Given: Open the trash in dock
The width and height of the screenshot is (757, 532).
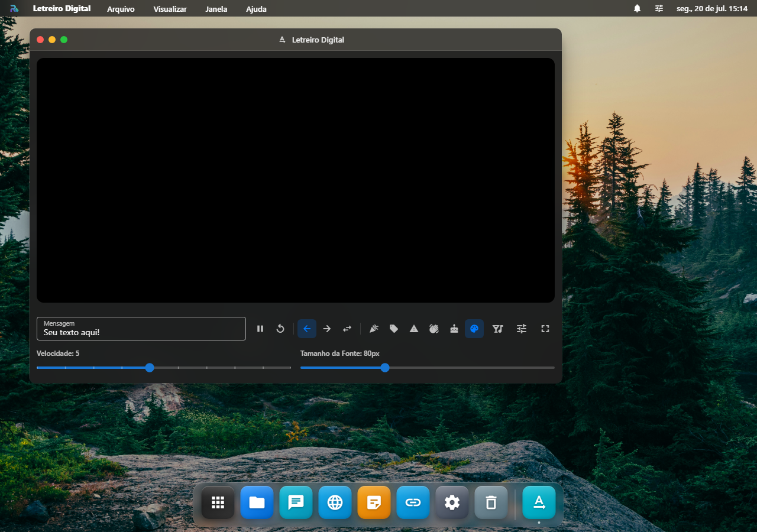Looking at the screenshot, I should (491, 502).
